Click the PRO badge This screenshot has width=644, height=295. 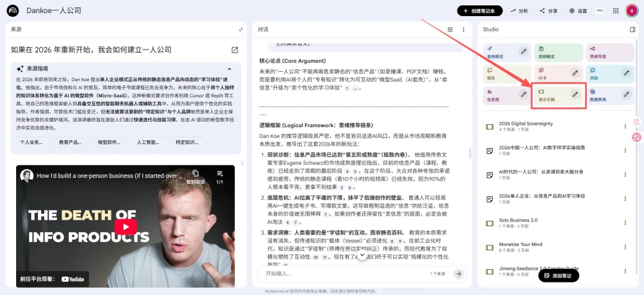(x=600, y=11)
